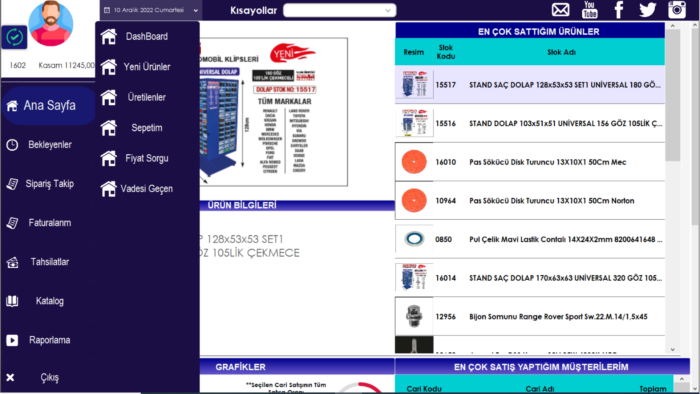700x394 pixels.
Task: Click the house icon beside Vadesi Geçen
Action: click(x=108, y=189)
